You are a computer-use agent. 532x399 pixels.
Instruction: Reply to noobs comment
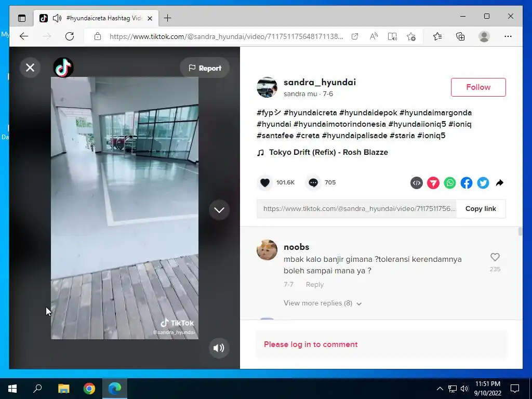point(314,285)
